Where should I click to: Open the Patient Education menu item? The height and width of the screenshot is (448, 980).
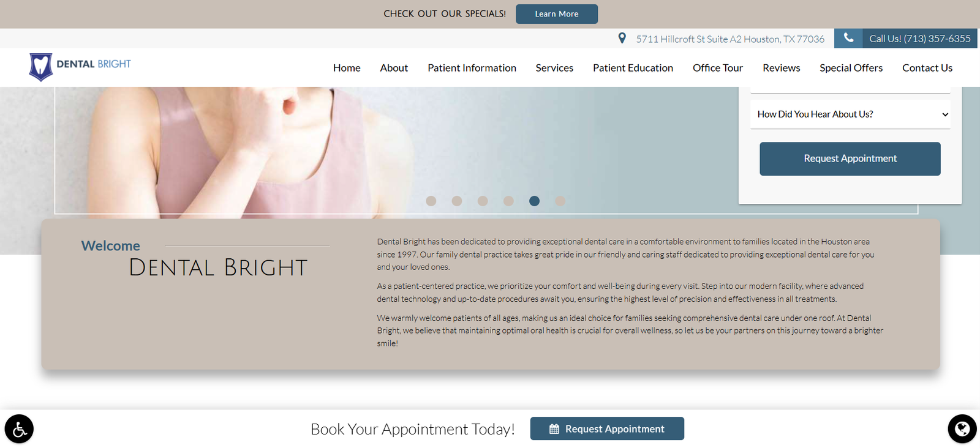(x=633, y=68)
